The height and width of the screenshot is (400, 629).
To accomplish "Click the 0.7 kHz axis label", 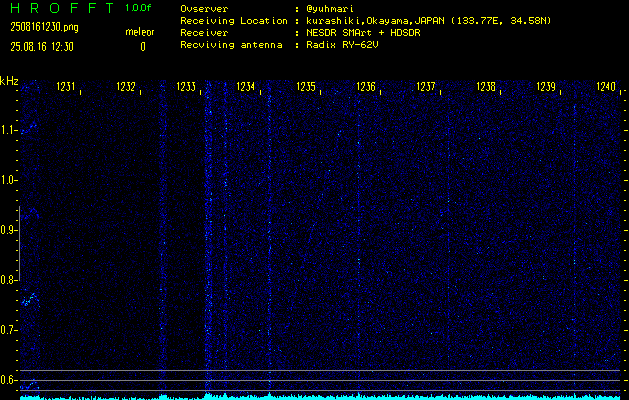I will 7,330.
